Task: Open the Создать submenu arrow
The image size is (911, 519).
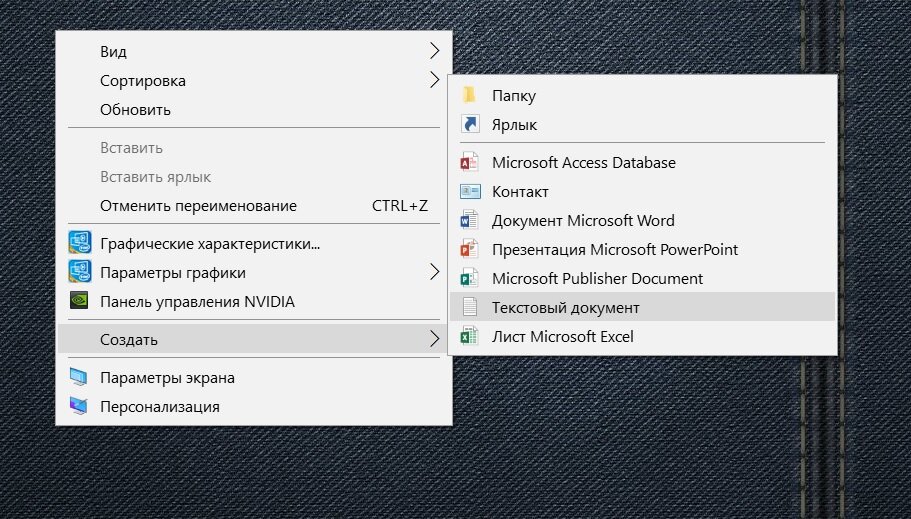Action: [x=434, y=339]
